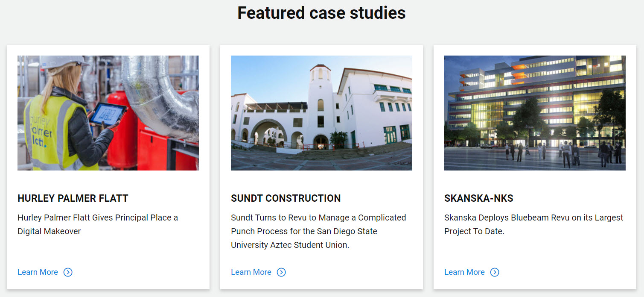Screen dimensions: 644x297
Task: Select the SKANSKA-NKS card title
Action: [478, 198]
